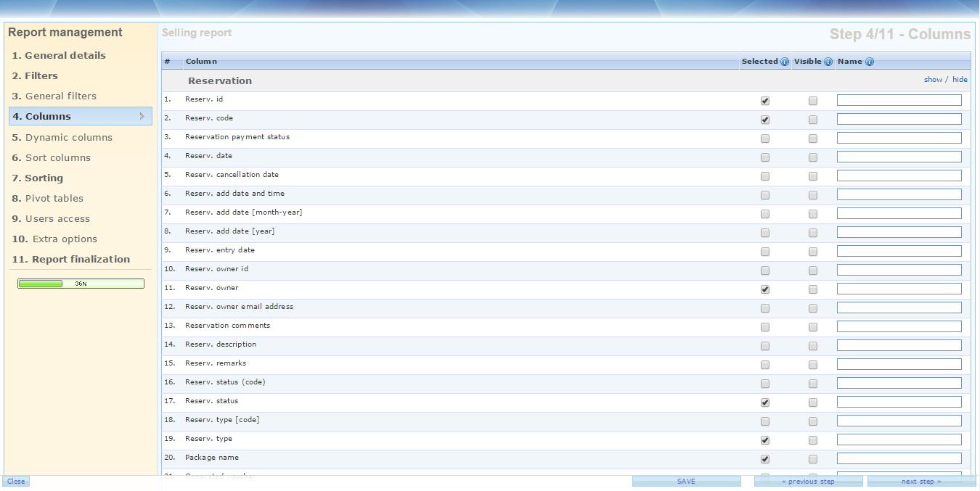Screen dimensions: 980x491
Task: Click the info icon next to Visible
Action: point(828,62)
